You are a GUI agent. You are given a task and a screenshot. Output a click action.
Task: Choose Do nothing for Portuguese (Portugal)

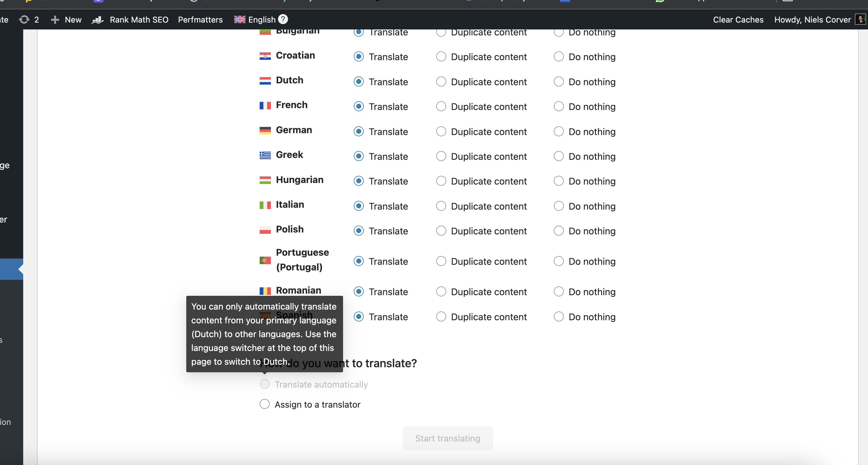coord(559,261)
